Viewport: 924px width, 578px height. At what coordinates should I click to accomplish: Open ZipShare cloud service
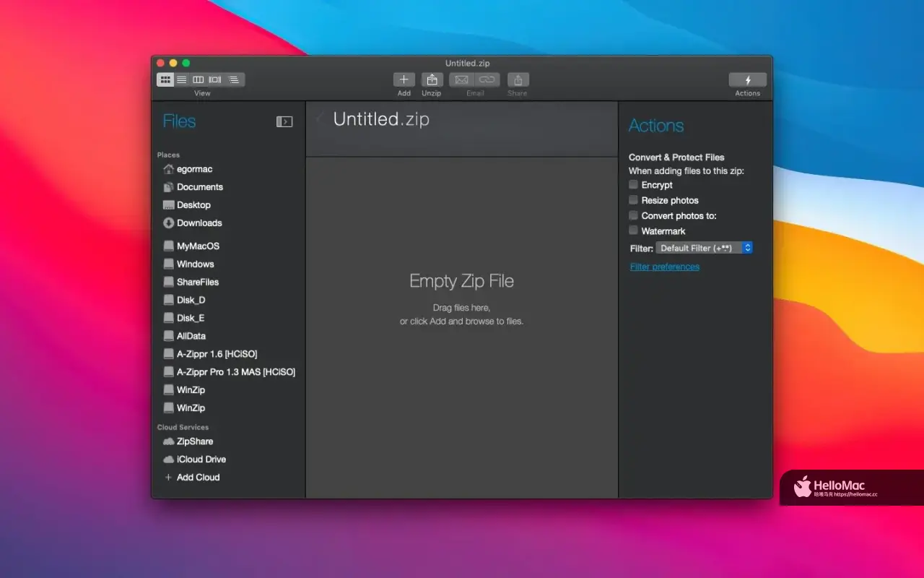tap(188, 441)
